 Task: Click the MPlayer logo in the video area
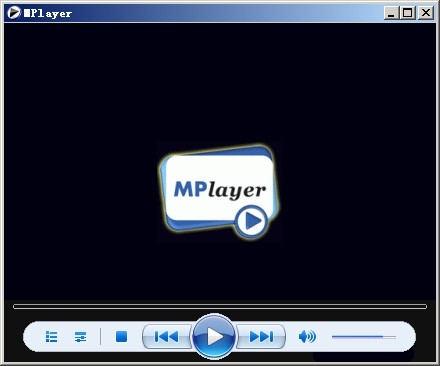coord(219,192)
